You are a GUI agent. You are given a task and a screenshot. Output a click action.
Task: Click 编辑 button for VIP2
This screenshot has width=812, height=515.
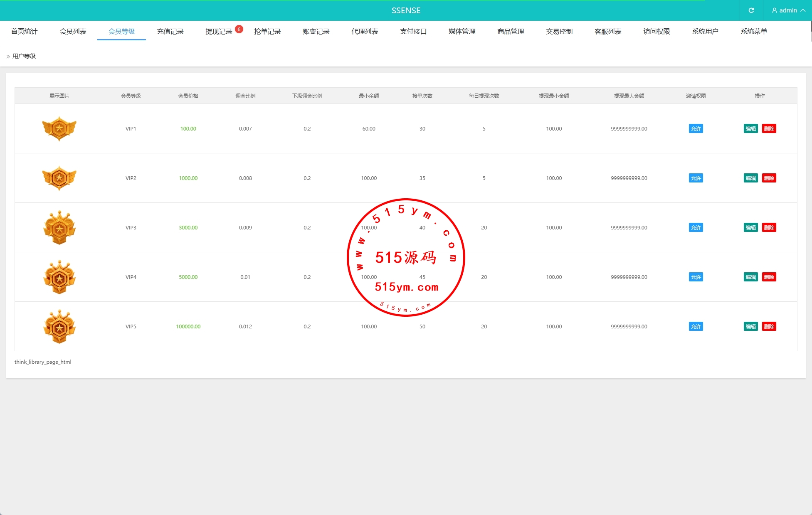(x=750, y=178)
